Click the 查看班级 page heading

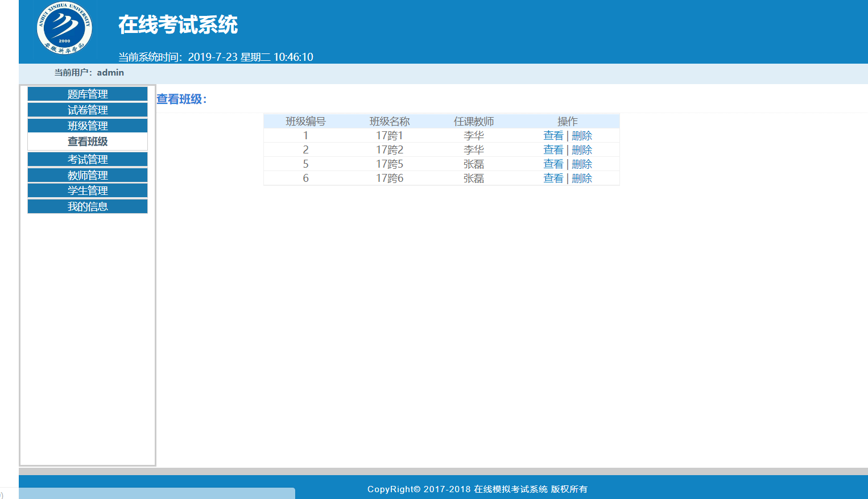(x=181, y=99)
